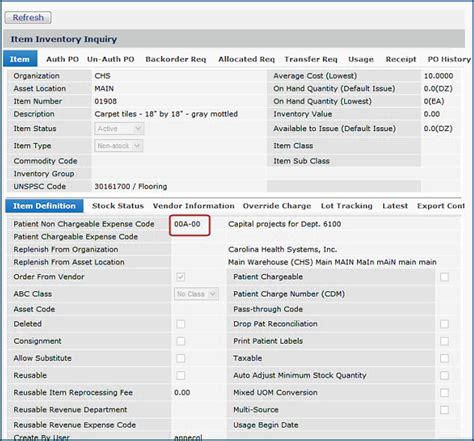
Task: Toggle the Order From Vendor checkbox
Action: 181,277
